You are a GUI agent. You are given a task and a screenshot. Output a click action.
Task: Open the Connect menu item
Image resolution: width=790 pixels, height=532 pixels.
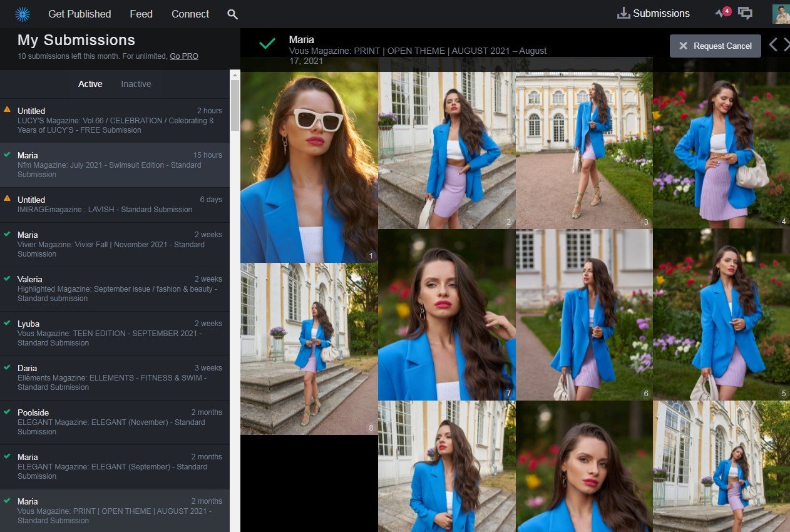point(190,14)
